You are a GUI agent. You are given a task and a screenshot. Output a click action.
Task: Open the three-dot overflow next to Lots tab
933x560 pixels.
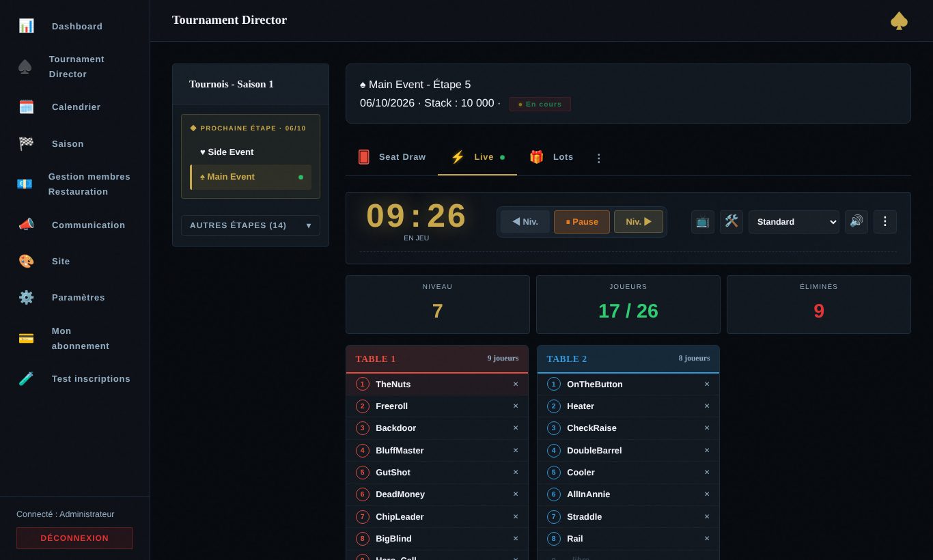[599, 158]
